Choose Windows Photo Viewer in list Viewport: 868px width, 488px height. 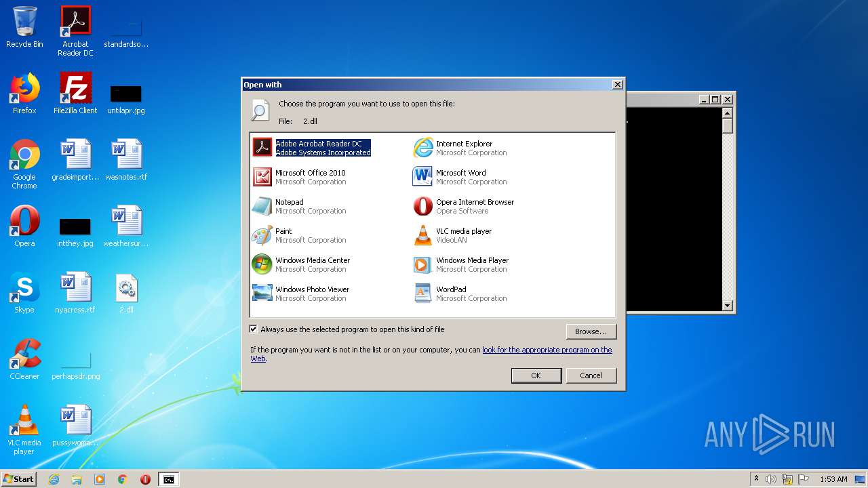301,293
